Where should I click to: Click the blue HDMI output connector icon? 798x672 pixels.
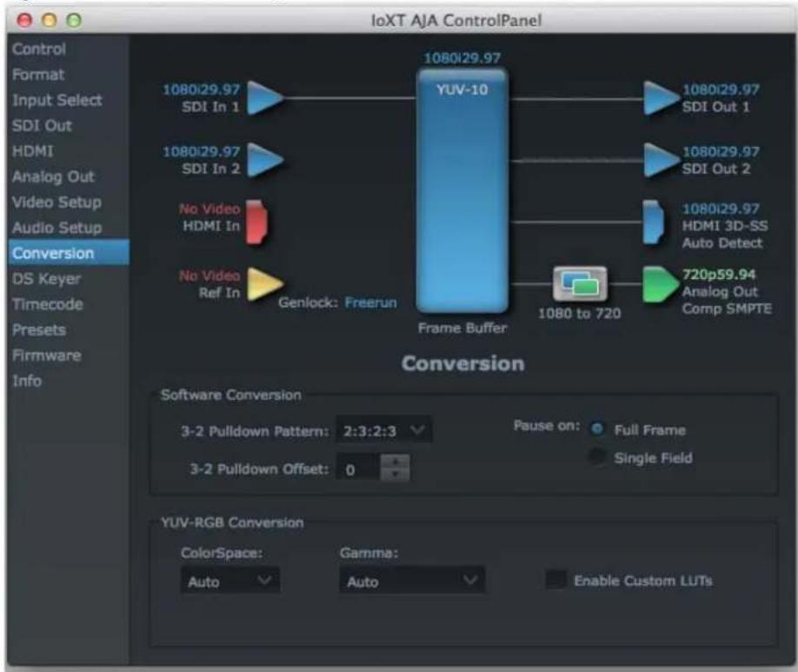pyautogui.click(x=653, y=222)
